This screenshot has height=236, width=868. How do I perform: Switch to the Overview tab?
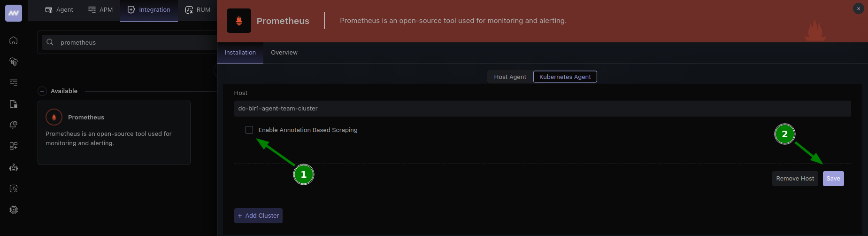pyautogui.click(x=284, y=53)
